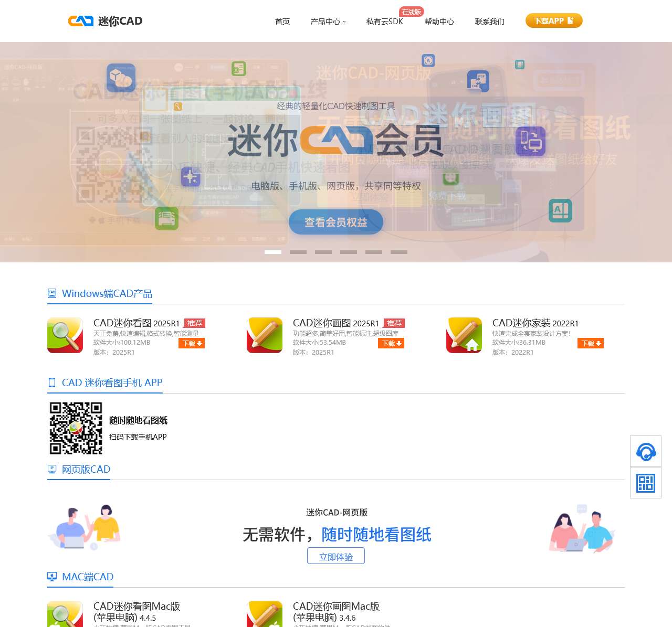672x627 pixels.
Task: Open the 网页版CAD section heading
Action: (x=86, y=469)
